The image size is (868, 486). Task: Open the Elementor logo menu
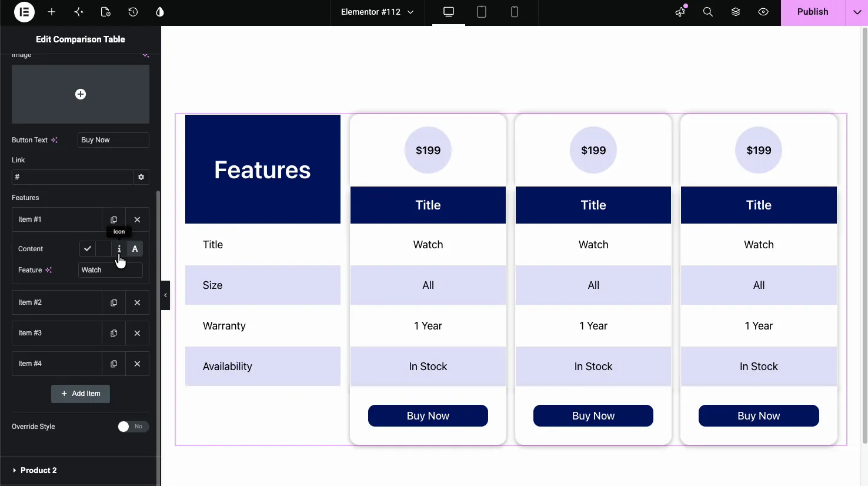tap(24, 12)
